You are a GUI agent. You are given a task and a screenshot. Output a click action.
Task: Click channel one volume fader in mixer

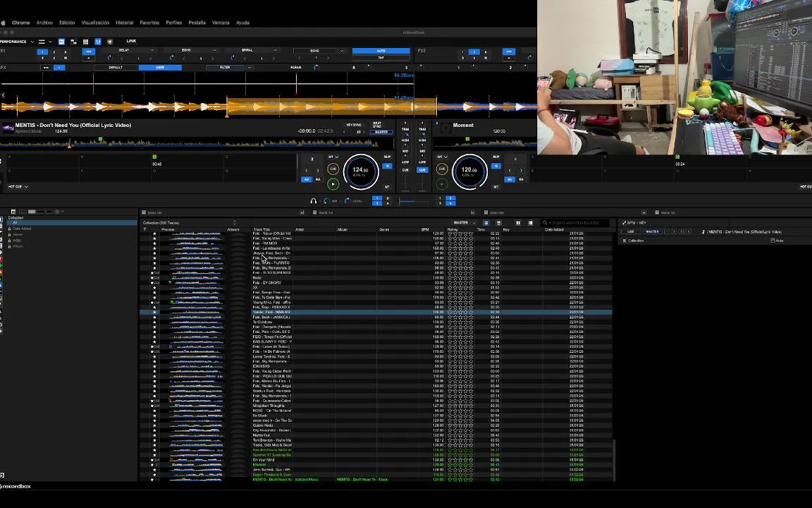coord(405,183)
